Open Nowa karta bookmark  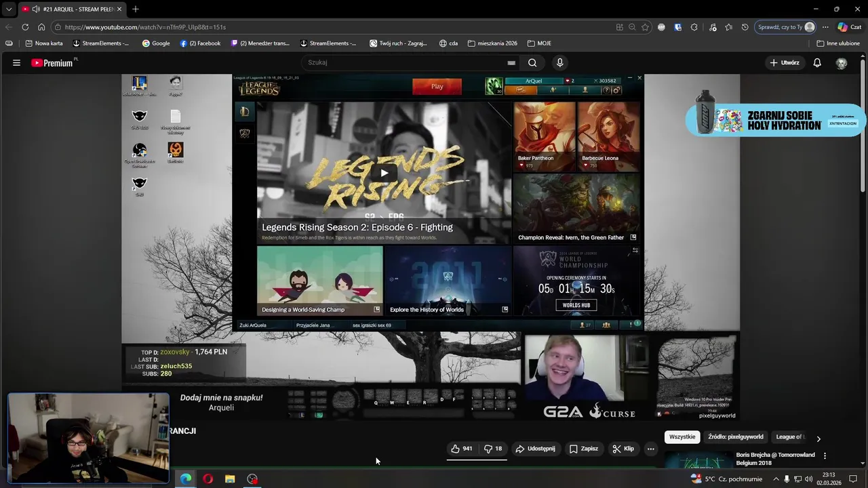(x=44, y=43)
